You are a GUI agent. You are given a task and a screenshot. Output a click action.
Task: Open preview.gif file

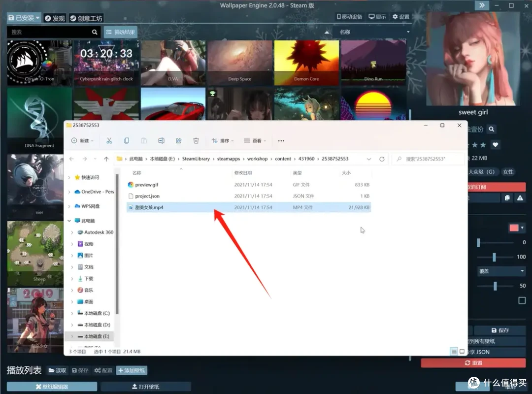coord(146,185)
